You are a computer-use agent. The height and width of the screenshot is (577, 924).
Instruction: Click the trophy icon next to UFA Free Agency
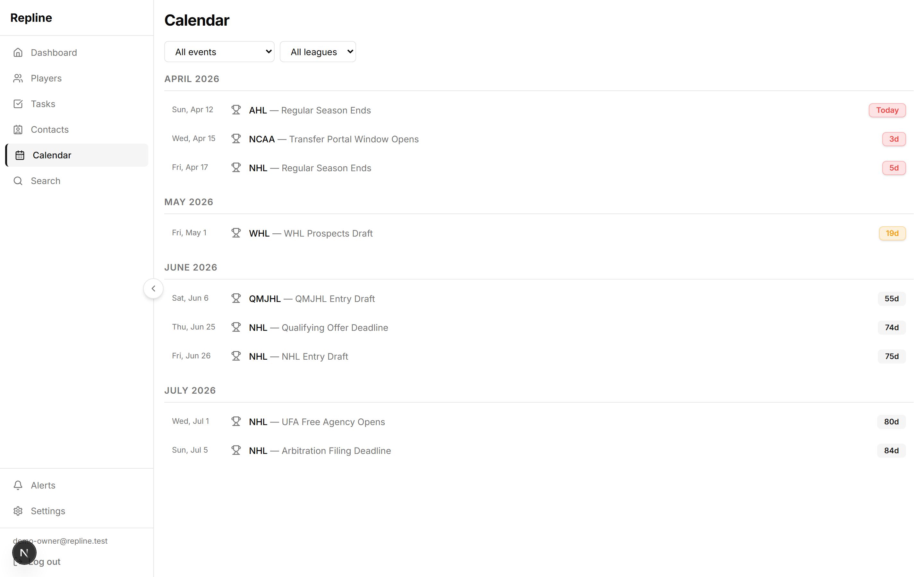coord(236,421)
